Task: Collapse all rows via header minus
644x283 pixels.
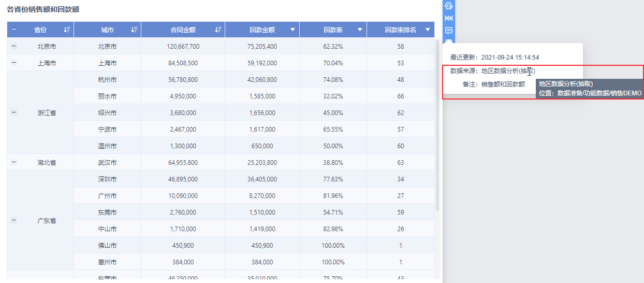Action: (14, 30)
